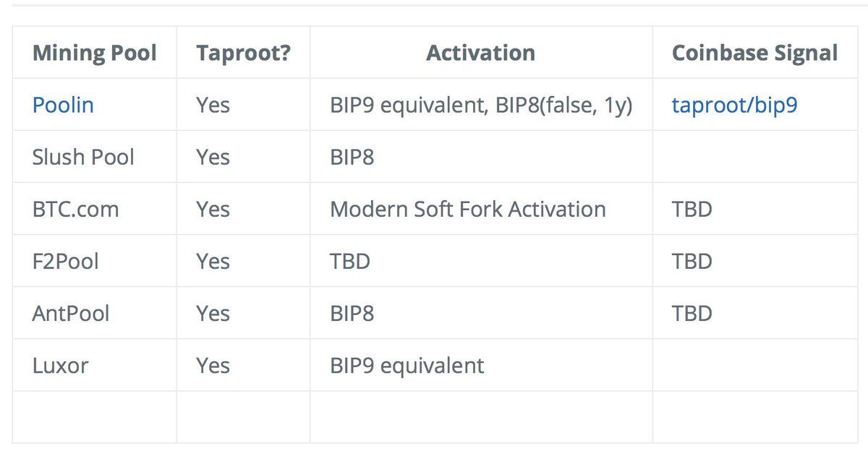868x456 pixels.
Task: Select the Mining Pool column header
Action: 95,53
